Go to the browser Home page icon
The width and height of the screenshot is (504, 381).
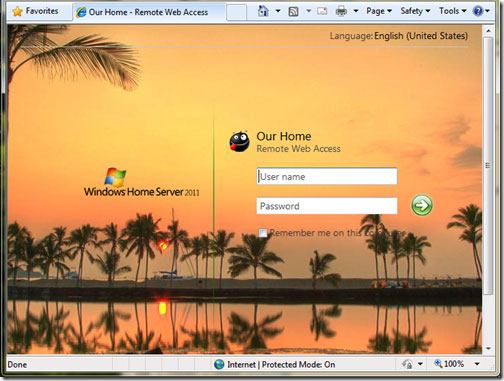coord(263,11)
